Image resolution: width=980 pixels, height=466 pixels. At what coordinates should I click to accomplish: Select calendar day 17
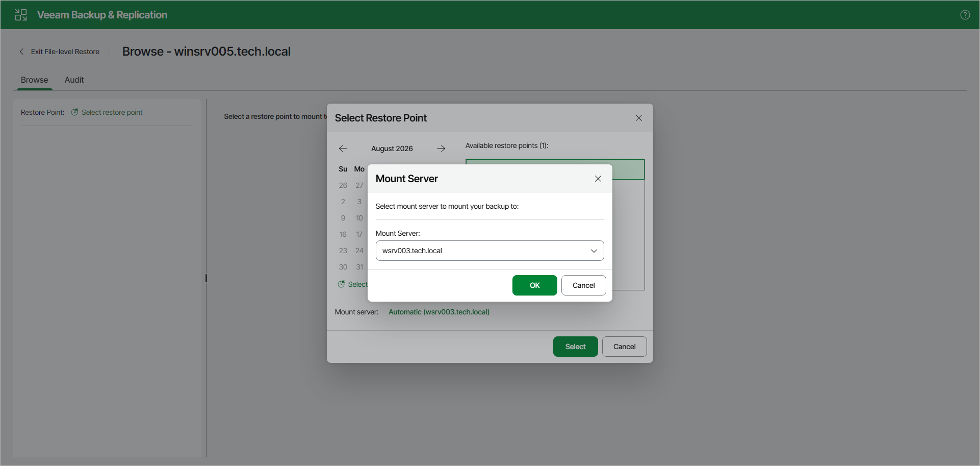359,234
